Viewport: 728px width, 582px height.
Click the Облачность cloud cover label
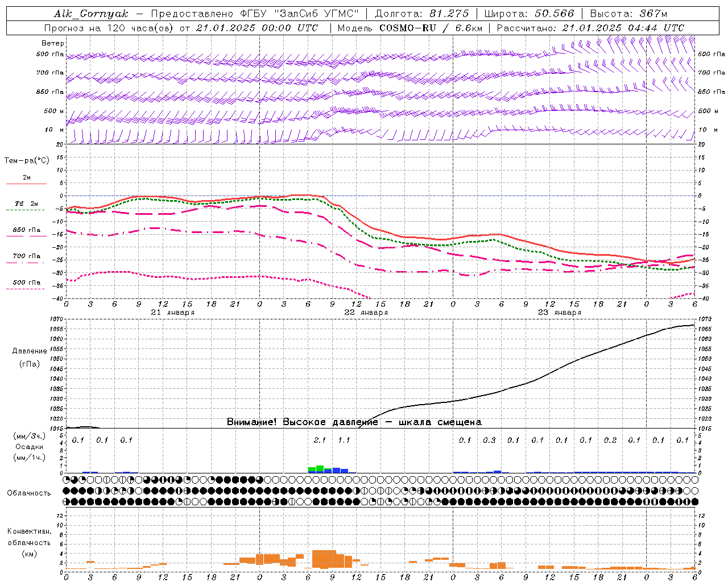[29, 493]
